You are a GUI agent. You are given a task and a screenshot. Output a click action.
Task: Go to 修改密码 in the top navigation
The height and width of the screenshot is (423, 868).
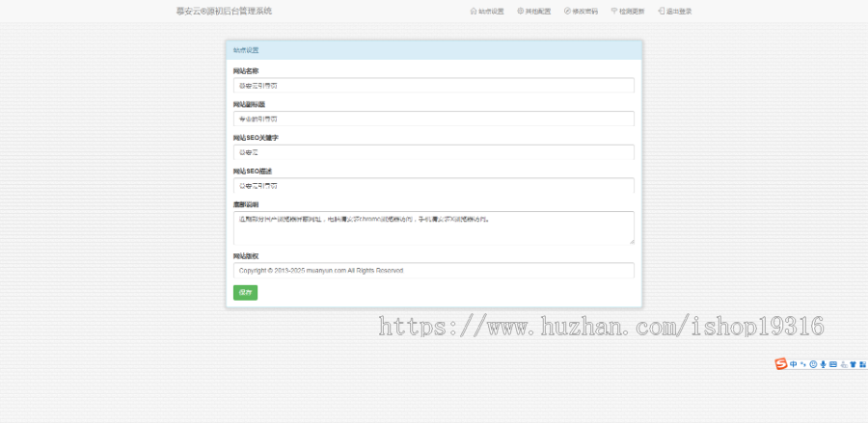581,11
